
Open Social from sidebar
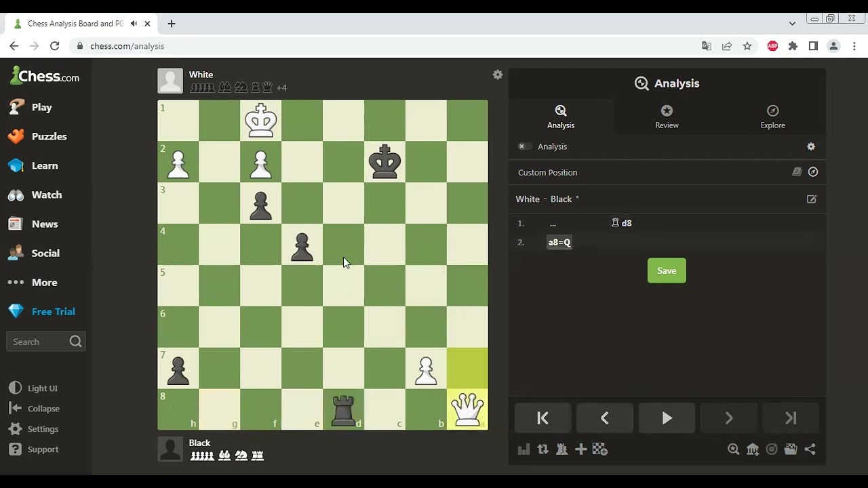(x=46, y=253)
